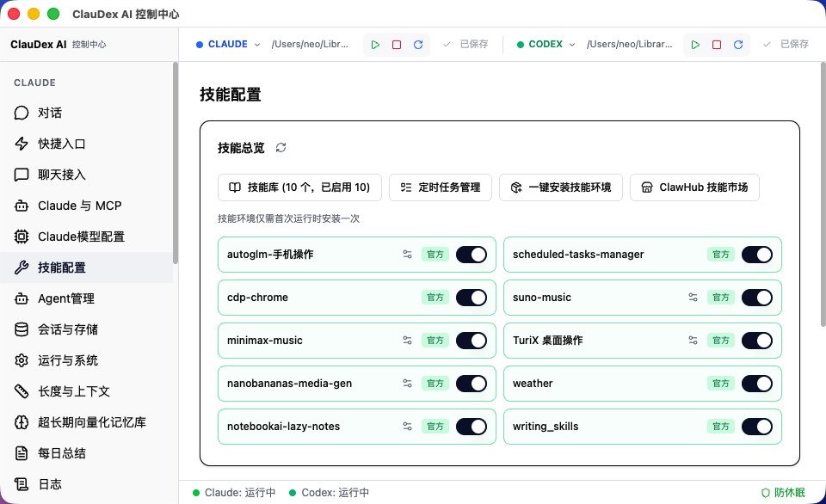The width and height of the screenshot is (826, 504).
Task: Expand the CODEX instance dropdown
Action: point(546,44)
